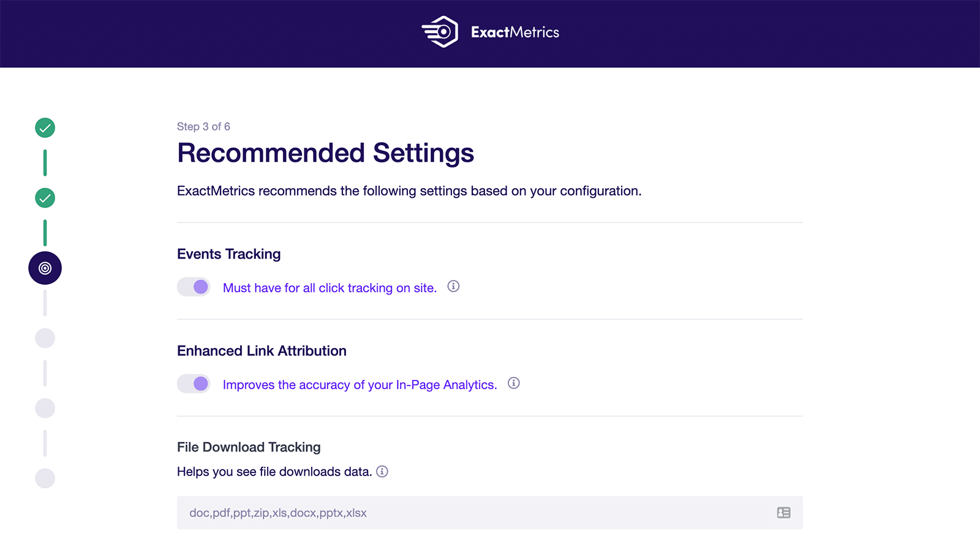Screen dimensions: 980x546
Task: Click "Improves the accuracy of your In-Page Analytics" text
Action: pos(360,385)
